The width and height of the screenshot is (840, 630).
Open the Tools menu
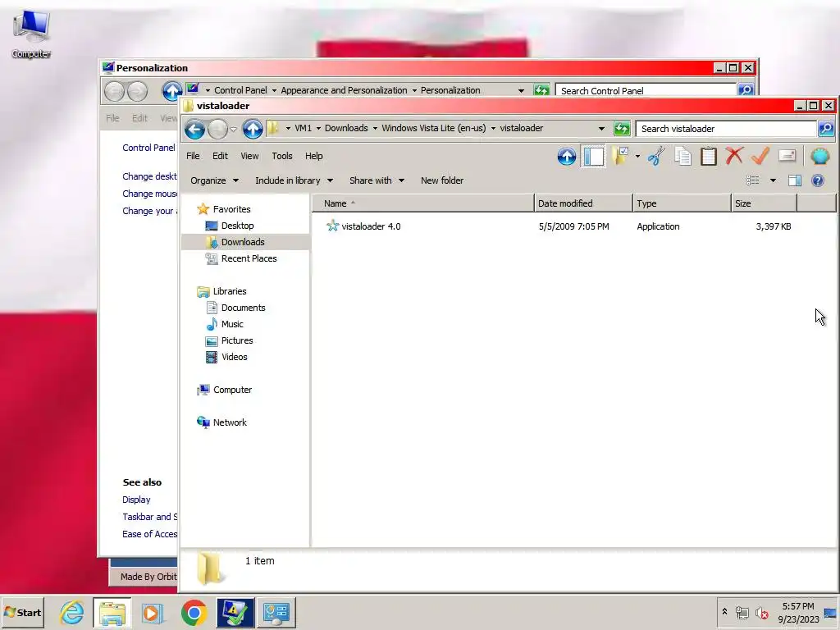[282, 156]
